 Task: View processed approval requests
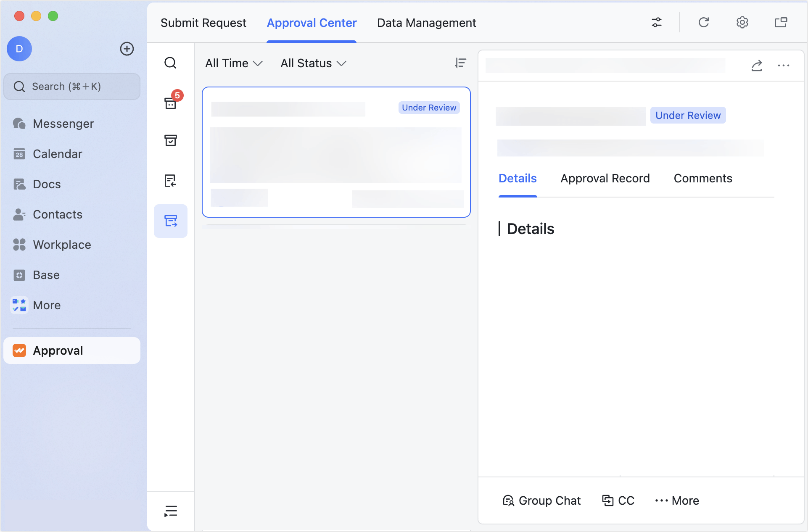tap(170, 141)
